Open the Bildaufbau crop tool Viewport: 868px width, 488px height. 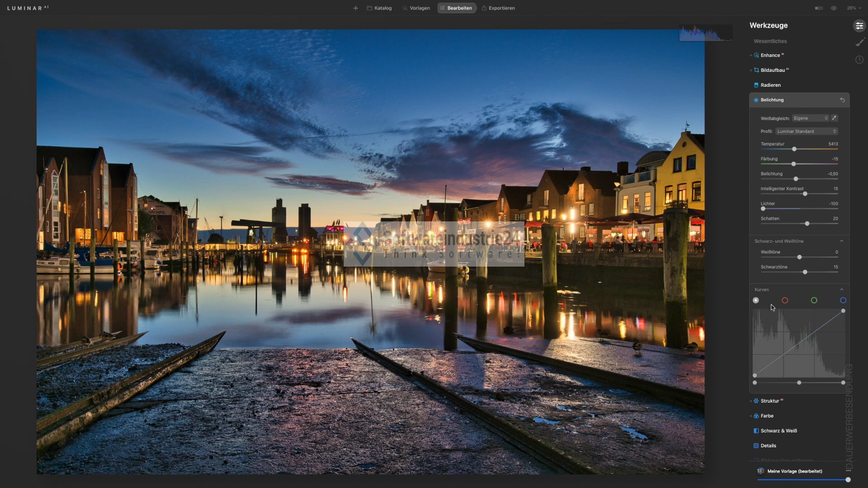click(772, 70)
